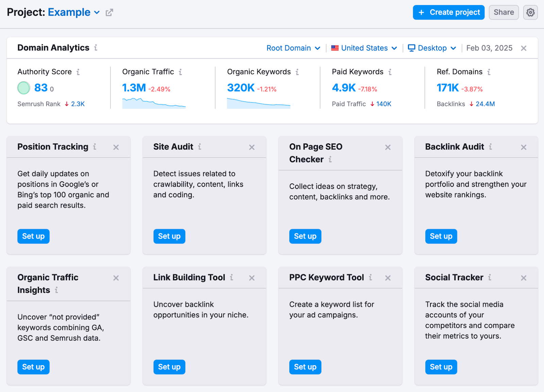Click the info icon beside Link Building Tool
Screen dimensions: 544x392
point(232,277)
